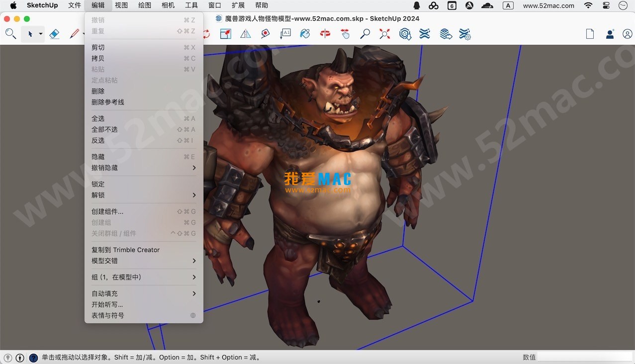Viewport: 635px width, 364px height.
Task: Click the blank document icon at right
Action: point(590,34)
